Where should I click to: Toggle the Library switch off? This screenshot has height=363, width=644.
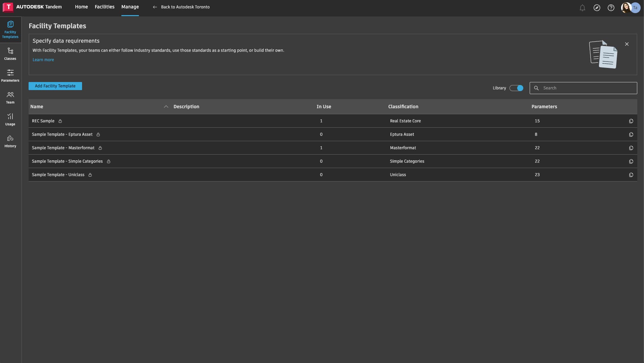(516, 88)
